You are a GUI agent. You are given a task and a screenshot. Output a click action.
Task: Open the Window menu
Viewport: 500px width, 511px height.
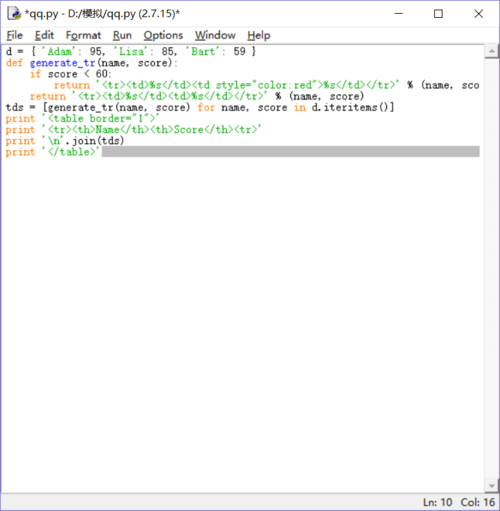215,35
